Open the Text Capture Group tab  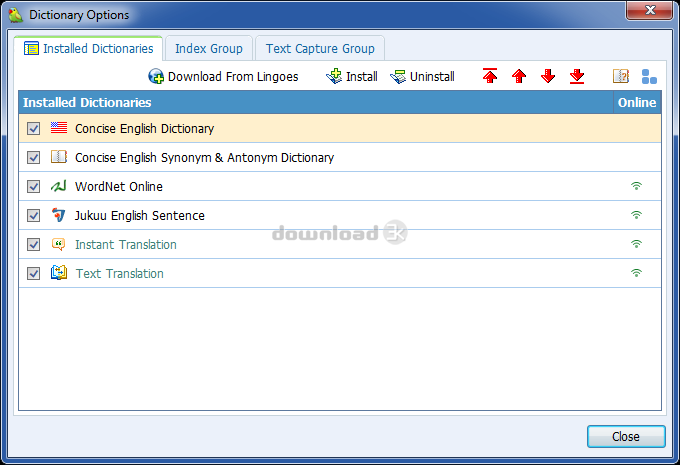point(320,49)
